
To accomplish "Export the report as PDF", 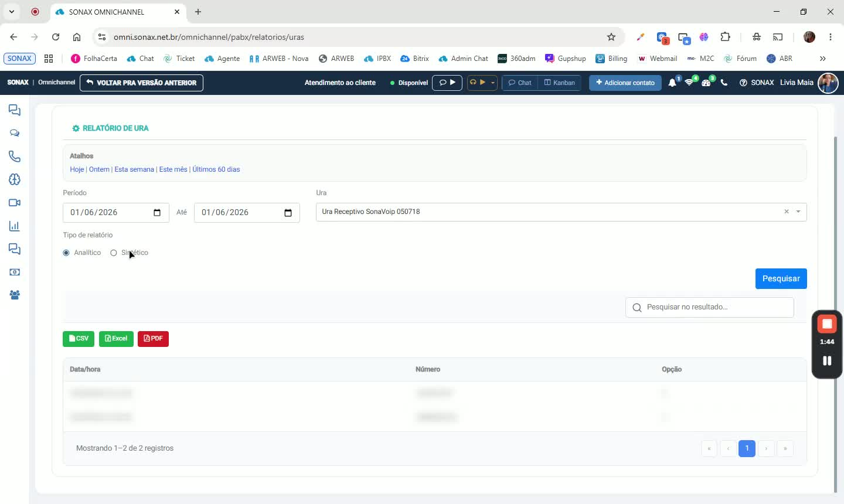I will pyautogui.click(x=153, y=339).
